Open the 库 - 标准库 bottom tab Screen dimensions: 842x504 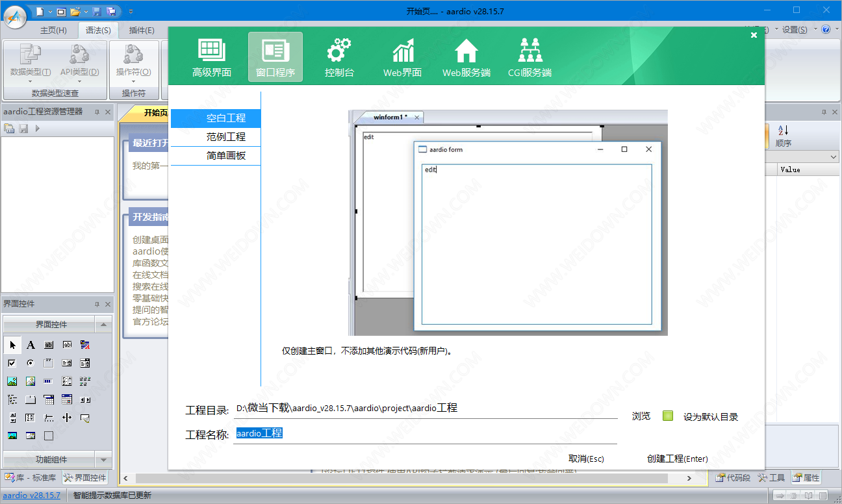(31, 477)
